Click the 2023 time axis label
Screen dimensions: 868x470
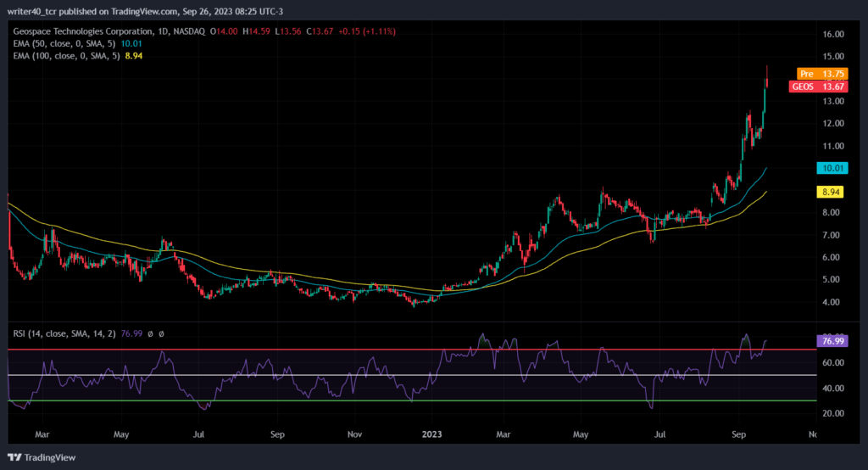[x=431, y=434]
